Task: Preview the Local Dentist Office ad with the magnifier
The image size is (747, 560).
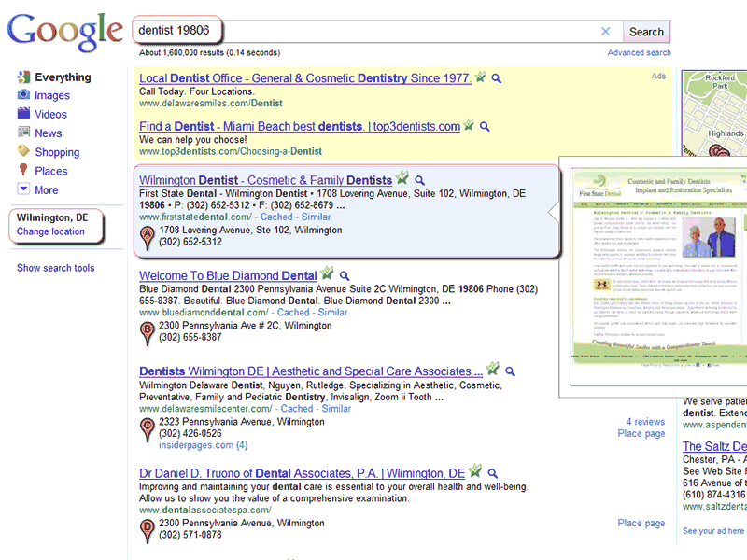Action: tap(497, 78)
